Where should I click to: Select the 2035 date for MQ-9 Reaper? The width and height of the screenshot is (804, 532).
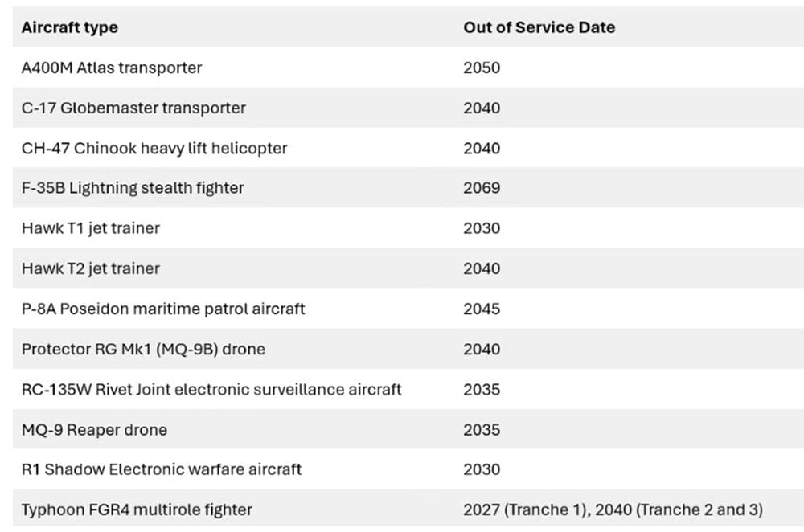(x=482, y=429)
